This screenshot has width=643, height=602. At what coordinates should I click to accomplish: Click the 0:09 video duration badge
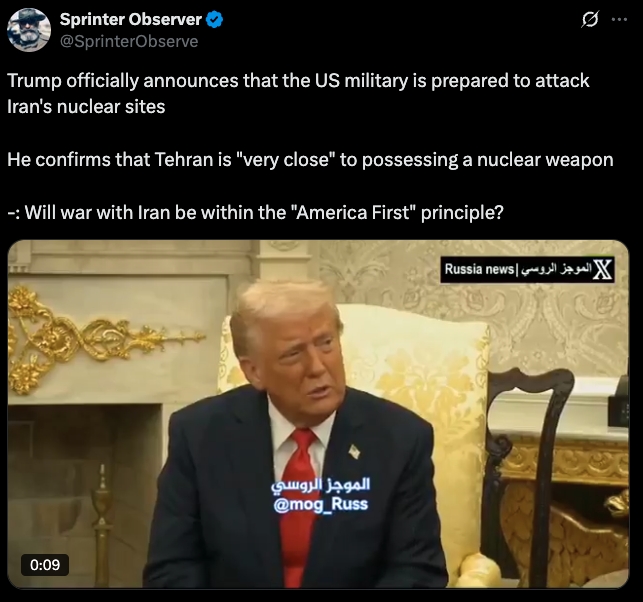pyautogui.click(x=45, y=565)
